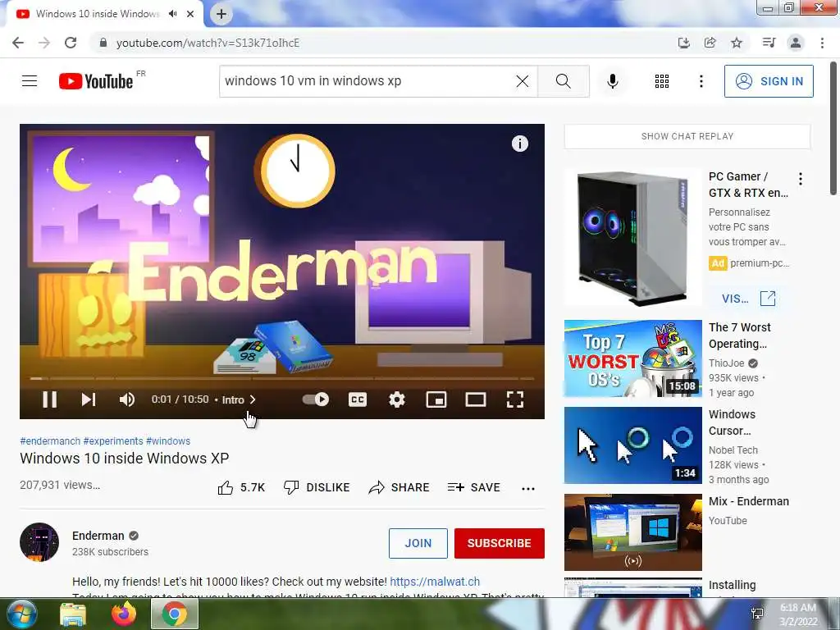Install app icon in address bar
The width and height of the screenshot is (840, 630).
click(x=683, y=43)
